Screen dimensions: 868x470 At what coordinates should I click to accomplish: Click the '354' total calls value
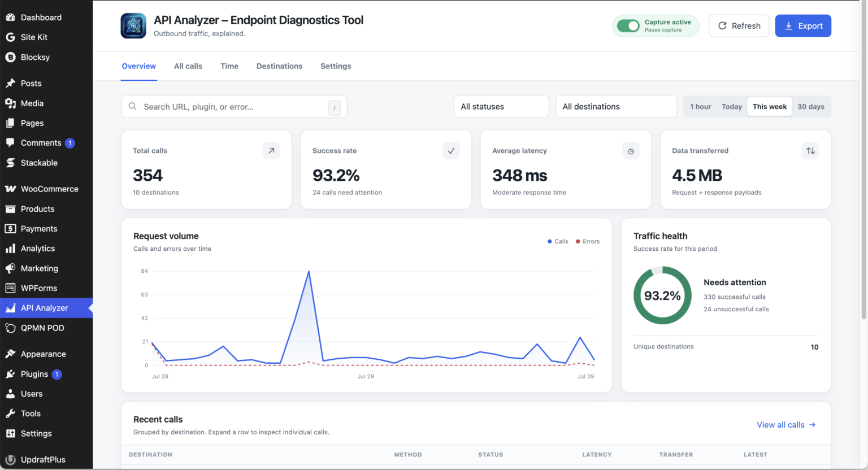148,176
